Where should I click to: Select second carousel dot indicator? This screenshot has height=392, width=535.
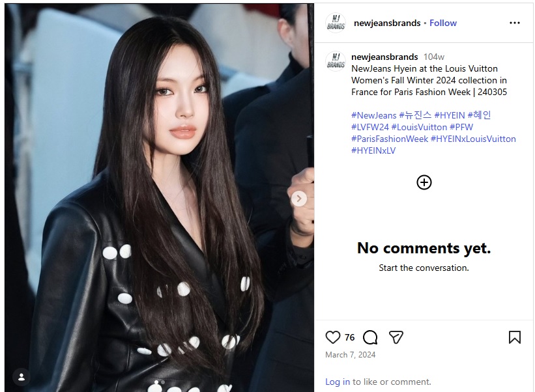coord(163,382)
